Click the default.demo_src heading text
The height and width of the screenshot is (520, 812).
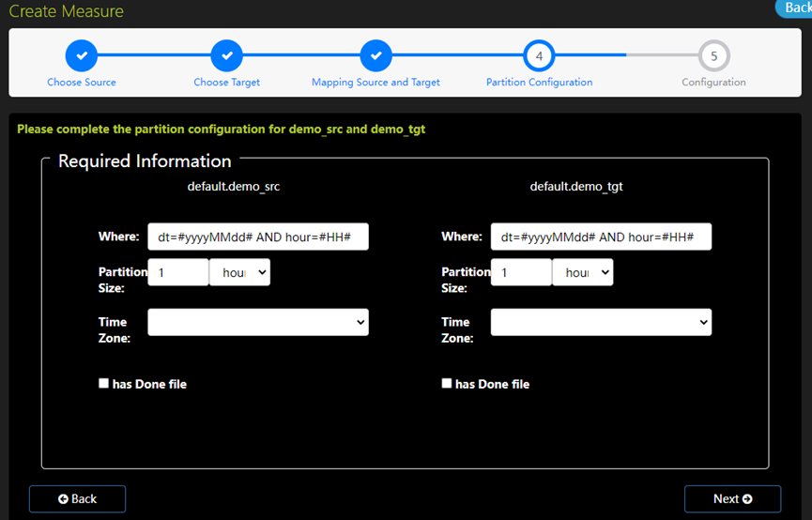pyautogui.click(x=234, y=187)
